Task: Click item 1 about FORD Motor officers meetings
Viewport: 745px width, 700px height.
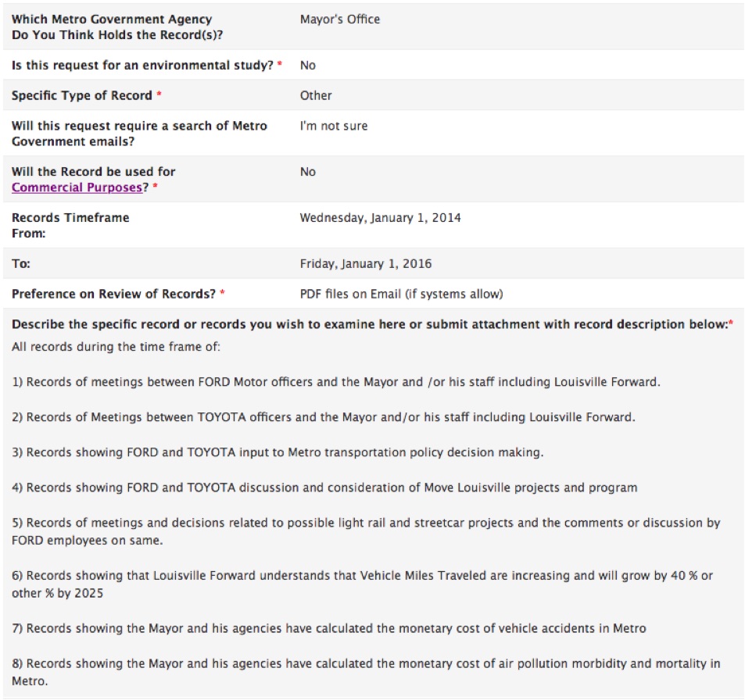Action: [336, 382]
